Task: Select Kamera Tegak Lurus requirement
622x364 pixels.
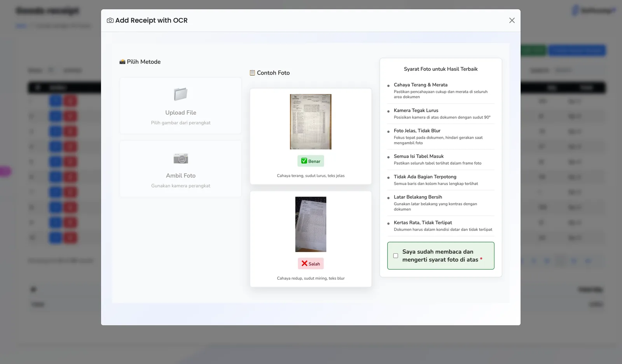Action: click(441, 113)
